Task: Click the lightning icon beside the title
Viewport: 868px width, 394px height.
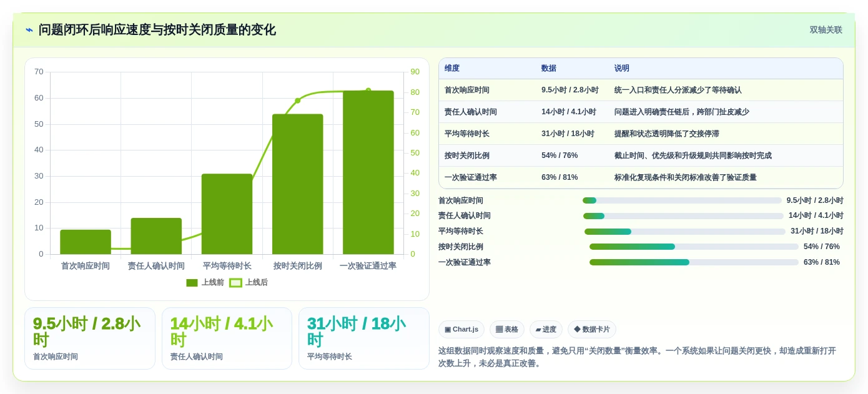Action: (29, 30)
